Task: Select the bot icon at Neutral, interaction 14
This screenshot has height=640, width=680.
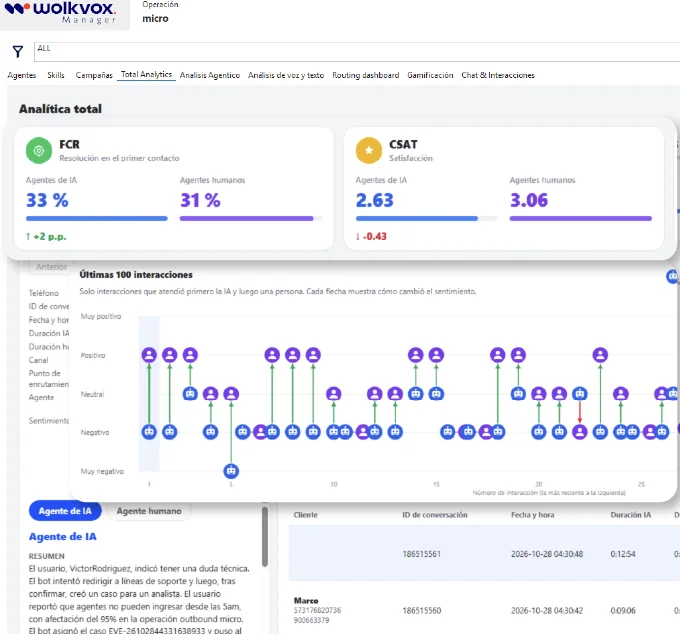Action: [416, 393]
